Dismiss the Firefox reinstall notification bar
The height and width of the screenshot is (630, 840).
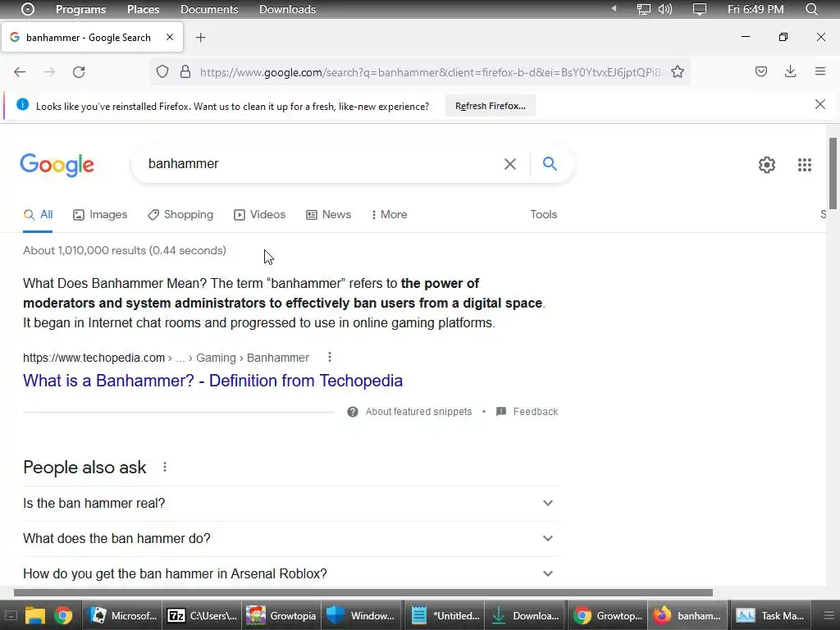(x=820, y=104)
